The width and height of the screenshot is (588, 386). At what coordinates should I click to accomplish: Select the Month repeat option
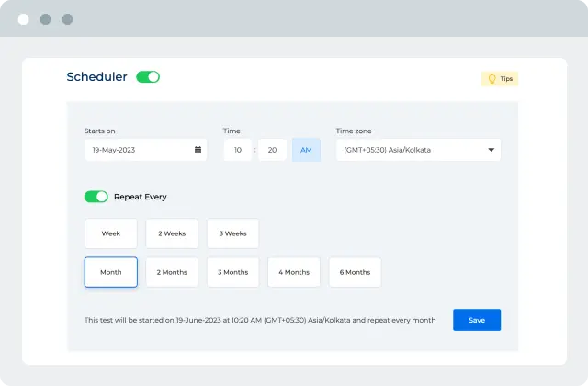coord(111,272)
